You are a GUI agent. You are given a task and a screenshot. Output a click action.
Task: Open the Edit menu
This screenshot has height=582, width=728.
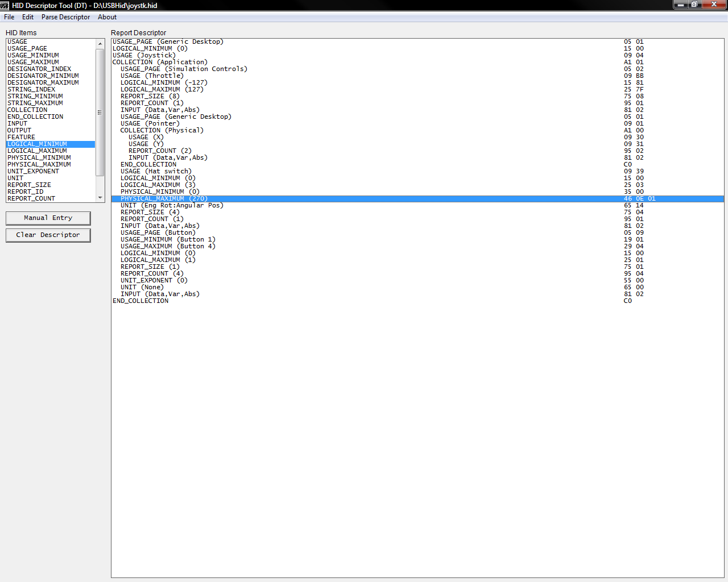[28, 17]
